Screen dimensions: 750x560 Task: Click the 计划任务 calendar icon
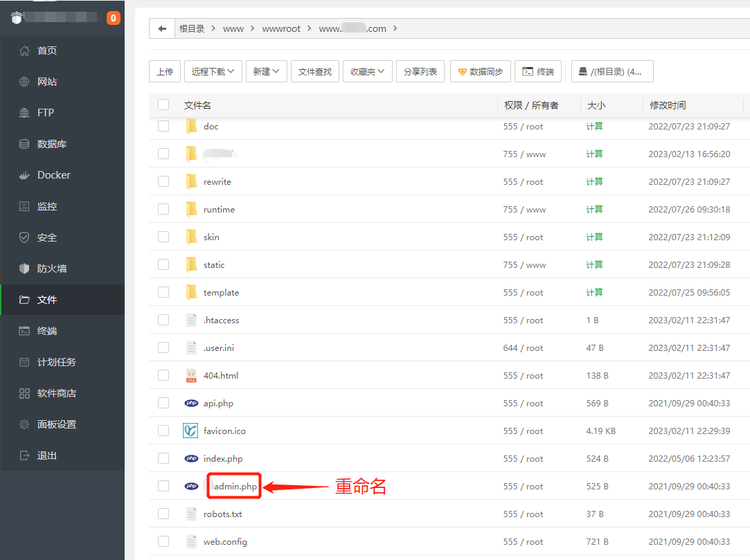24,362
